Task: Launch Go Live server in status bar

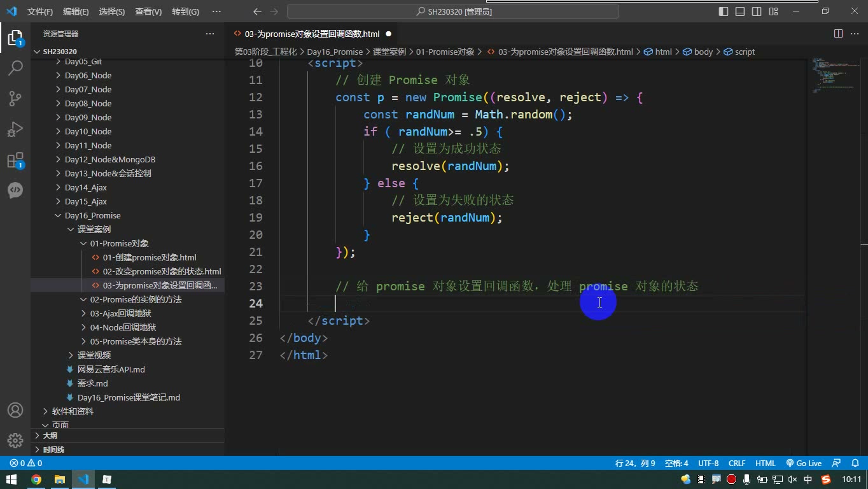Action: pyautogui.click(x=804, y=464)
